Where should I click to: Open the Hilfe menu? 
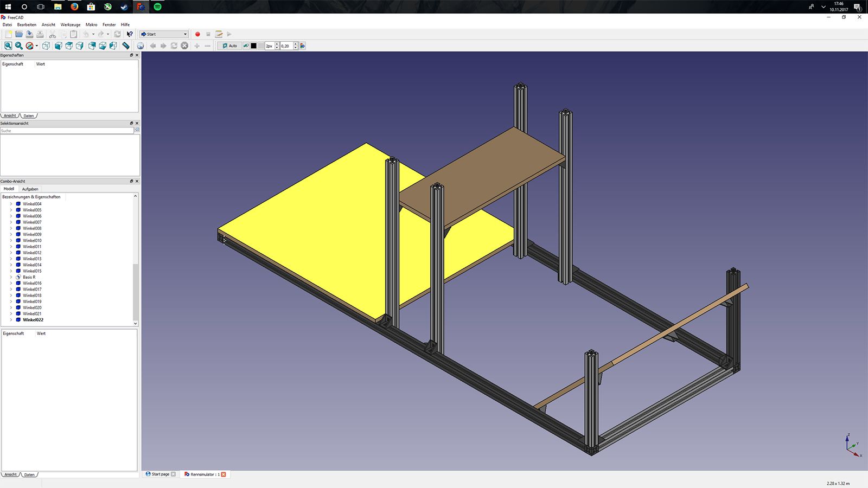pos(125,24)
